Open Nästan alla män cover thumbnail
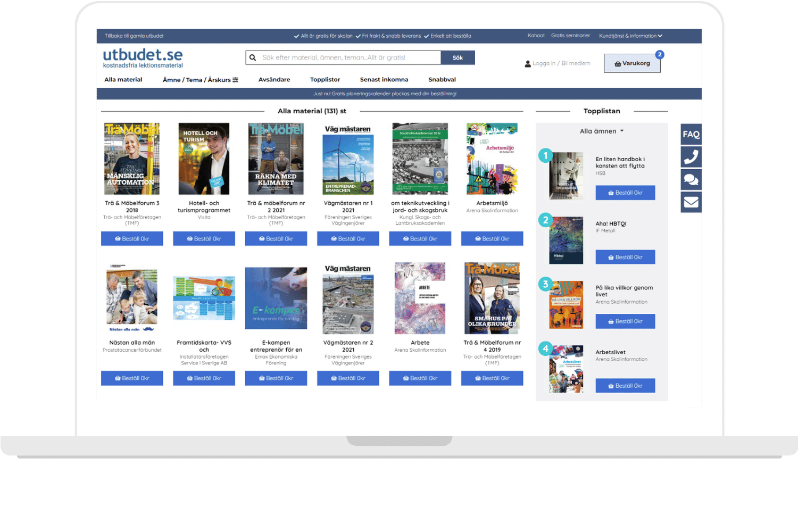 [x=132, y=298]
